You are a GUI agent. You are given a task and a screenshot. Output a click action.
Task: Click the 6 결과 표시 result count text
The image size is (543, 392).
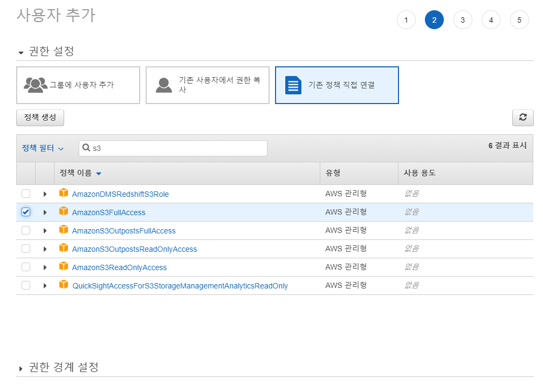point(507,146)
